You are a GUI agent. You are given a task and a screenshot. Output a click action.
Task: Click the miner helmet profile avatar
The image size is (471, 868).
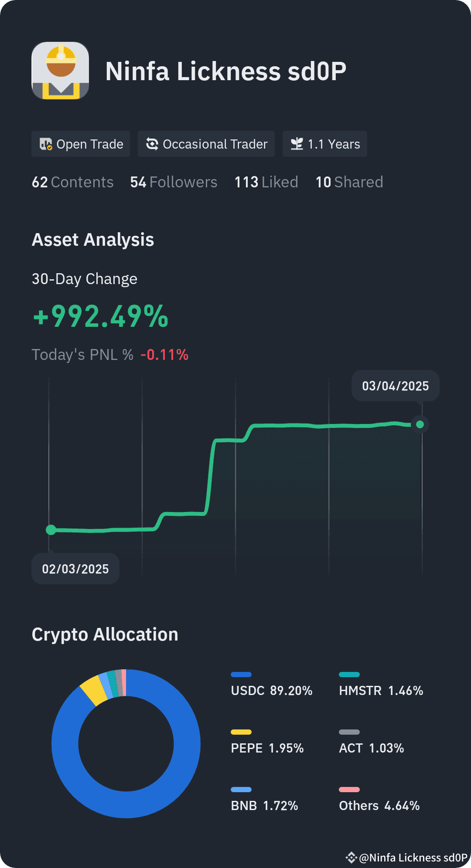pyautogui.click(x=60, y=71)
